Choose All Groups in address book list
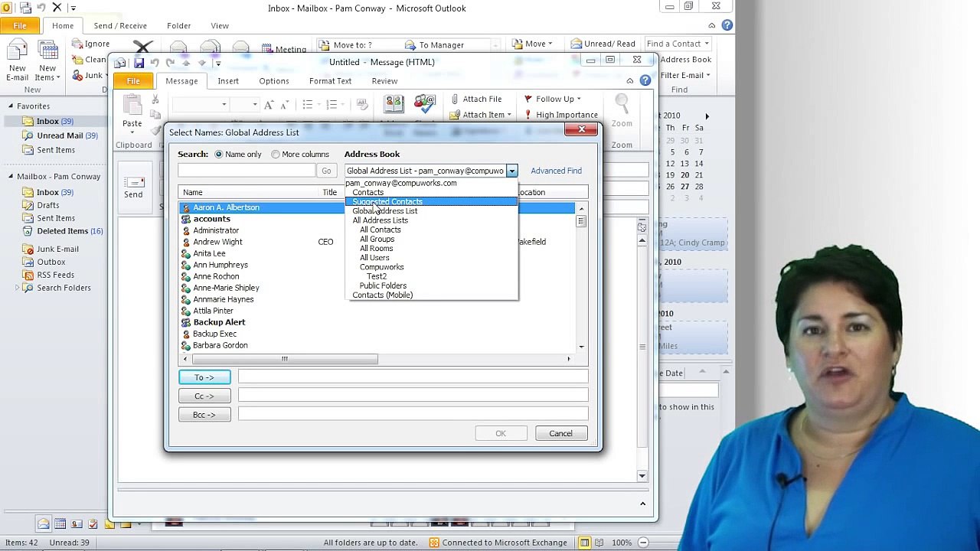Image resolution: width=980 pixels, height=551 pixels. click(377, 240)
